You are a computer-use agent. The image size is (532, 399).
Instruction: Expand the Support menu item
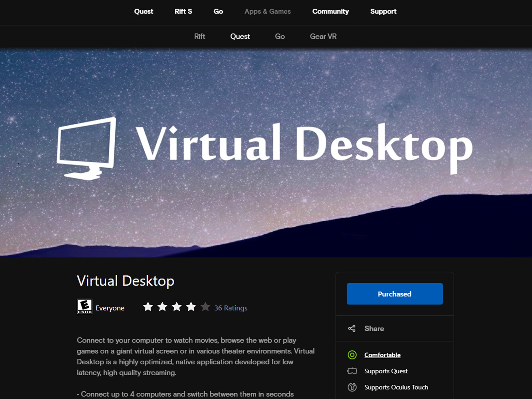382,11
